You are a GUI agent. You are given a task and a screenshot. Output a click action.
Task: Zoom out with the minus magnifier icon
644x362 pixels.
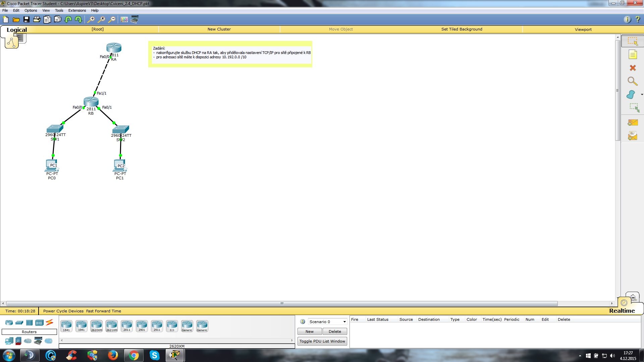pyautogui.click(x=112, y=19)
